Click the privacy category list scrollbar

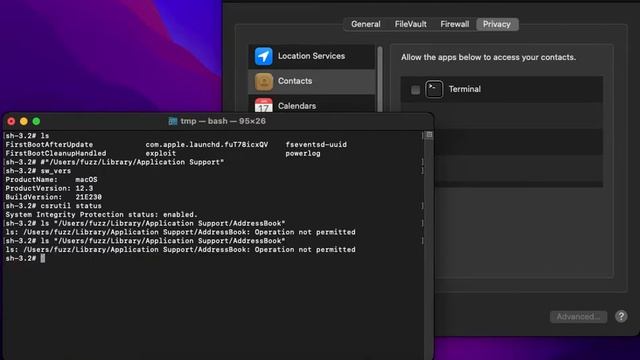tap(380, 80)
